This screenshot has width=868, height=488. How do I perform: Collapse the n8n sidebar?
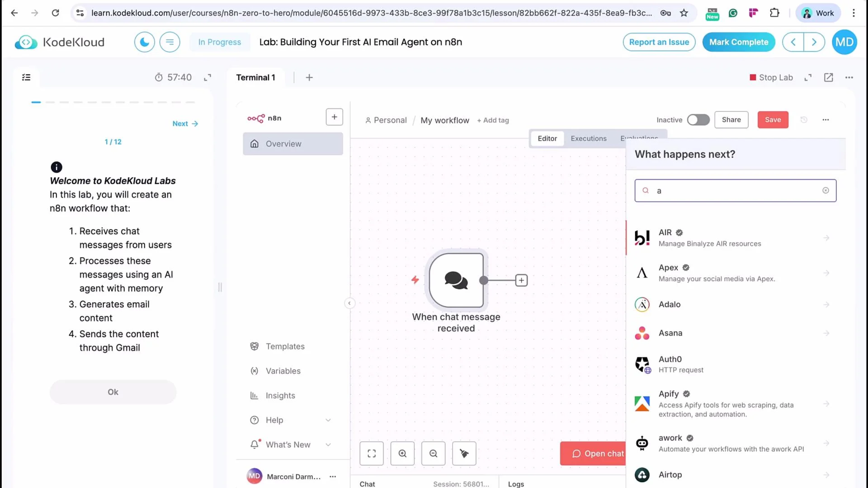tap(349, 303)
